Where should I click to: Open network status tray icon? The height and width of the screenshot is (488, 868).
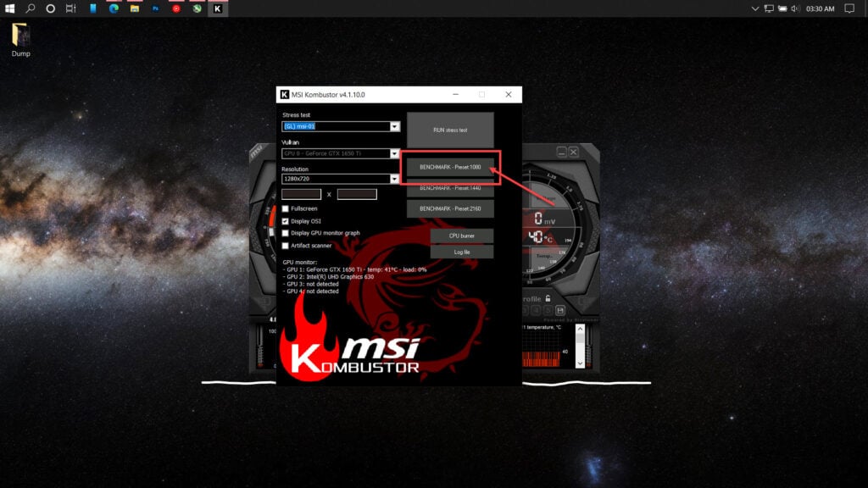click(x=769, y=8)
